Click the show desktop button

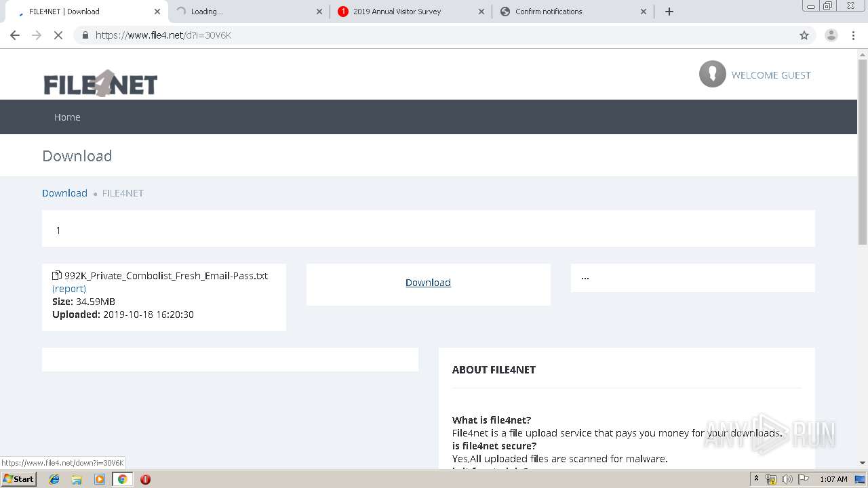coord(860,479)
